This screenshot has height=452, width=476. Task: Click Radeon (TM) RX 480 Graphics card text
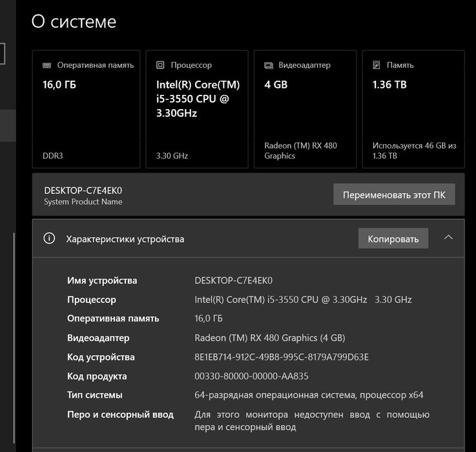pyautogui.click(x=300, y=150)
